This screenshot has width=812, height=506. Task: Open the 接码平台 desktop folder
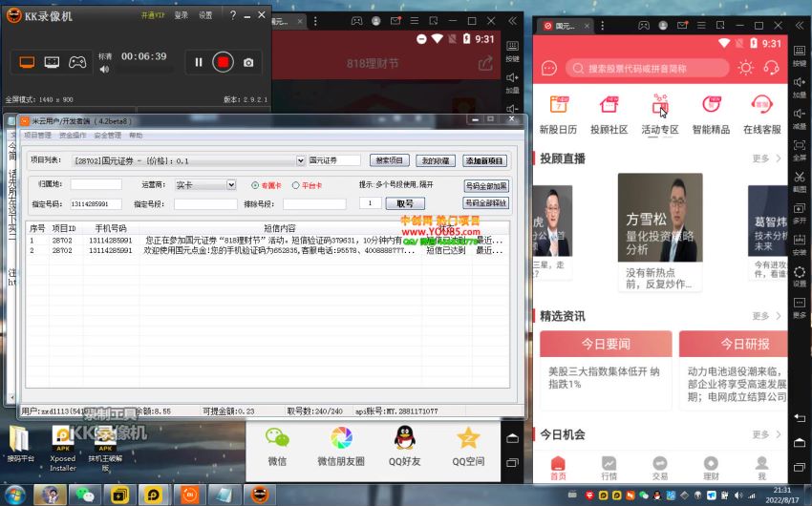click(x=20, y=443)
